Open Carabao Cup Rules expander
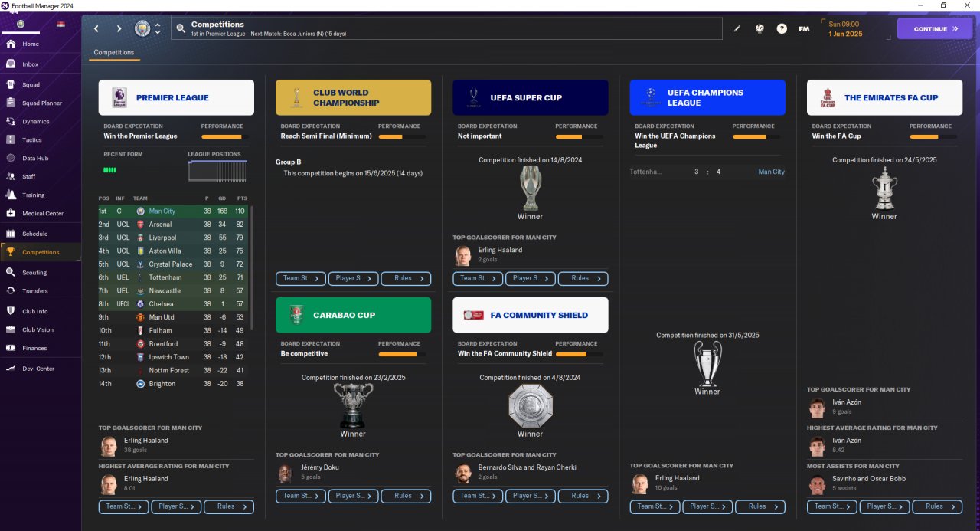Screen dimensions: 980x531 406,496
